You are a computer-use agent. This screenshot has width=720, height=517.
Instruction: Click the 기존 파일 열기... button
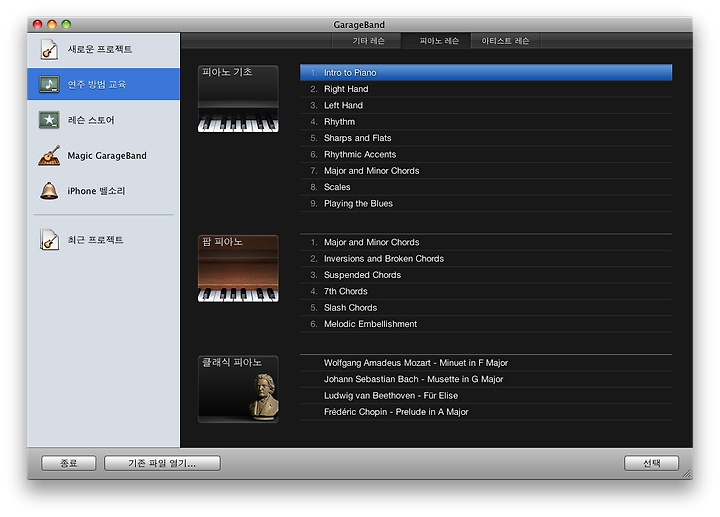(162, 463)
